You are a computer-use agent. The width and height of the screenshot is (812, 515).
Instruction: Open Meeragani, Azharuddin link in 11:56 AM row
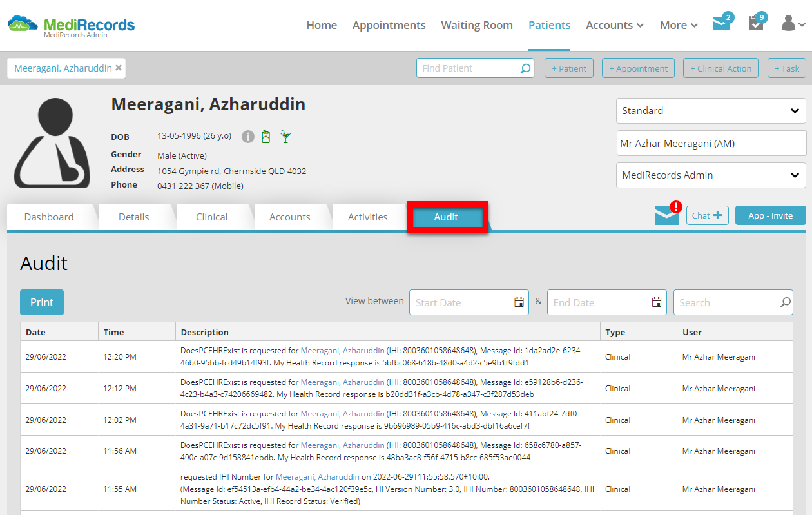[x=343, y=445]
